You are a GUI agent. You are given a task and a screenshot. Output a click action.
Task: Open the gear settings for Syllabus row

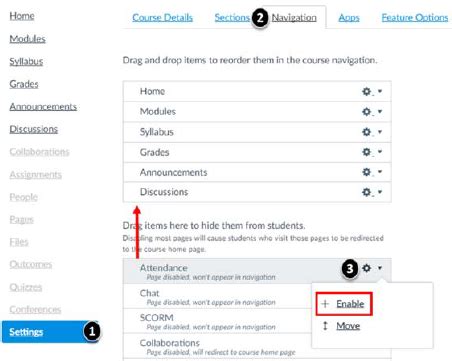tap(367, 132)
